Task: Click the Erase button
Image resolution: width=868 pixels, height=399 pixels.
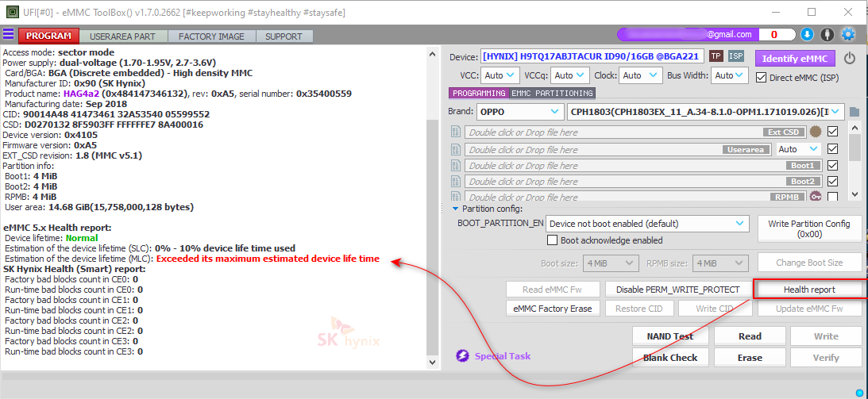Action: 750,358
